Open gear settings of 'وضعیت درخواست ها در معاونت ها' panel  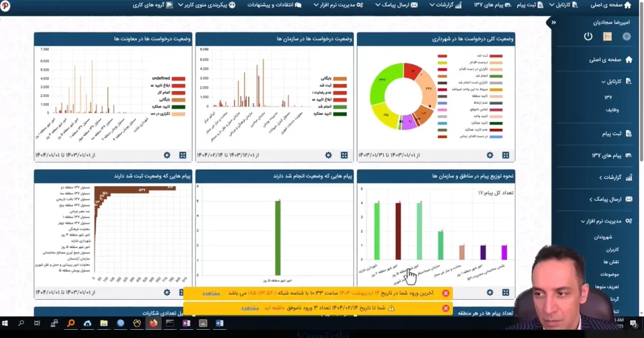coord(167,155)
